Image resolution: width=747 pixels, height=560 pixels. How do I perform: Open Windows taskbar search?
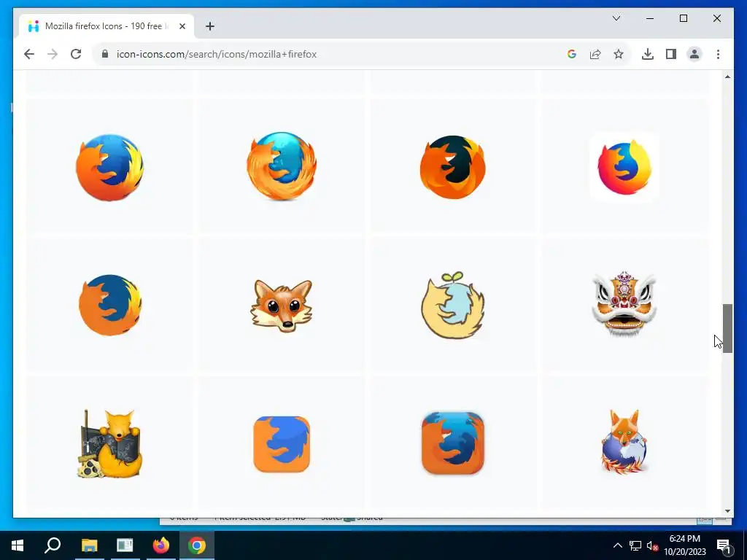53,545
